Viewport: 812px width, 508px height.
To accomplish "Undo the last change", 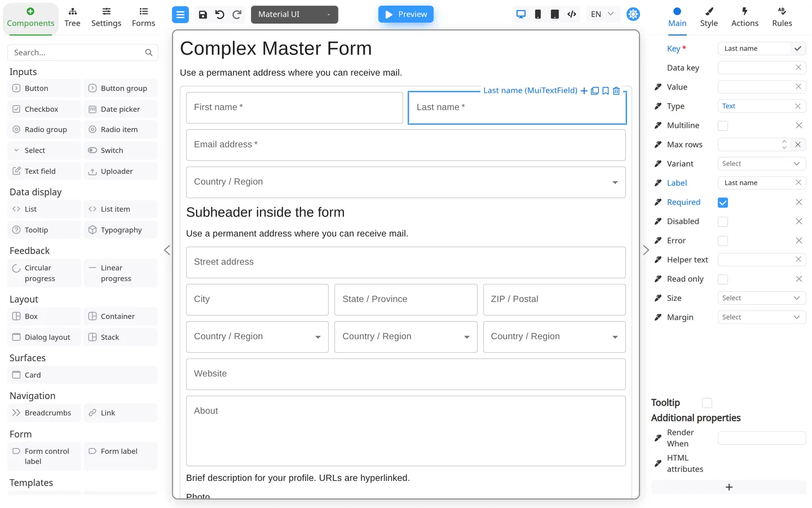I will click(x=220, y=15).
